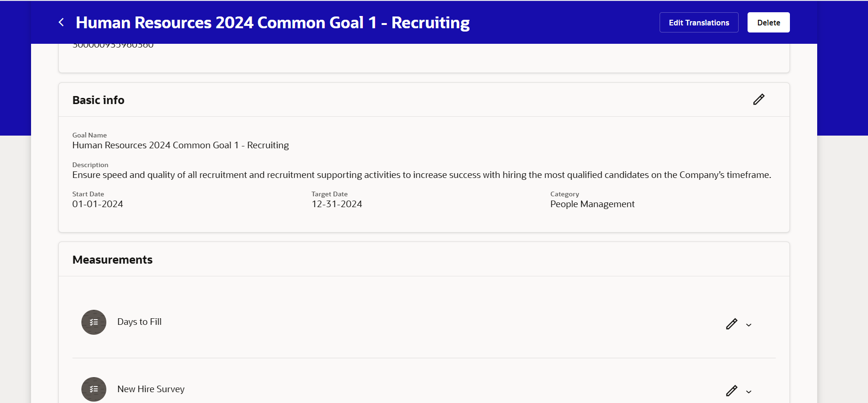
Task: Click the pencil icon for Days to Fill
Action: (x=732, y=324)
